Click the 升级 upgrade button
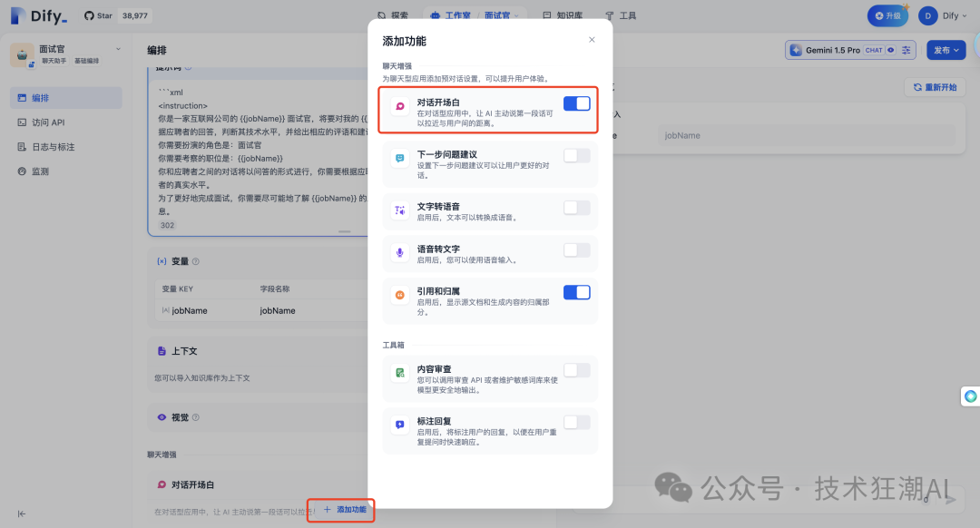Viewport: 980px width, 528px height. (887, 15)
